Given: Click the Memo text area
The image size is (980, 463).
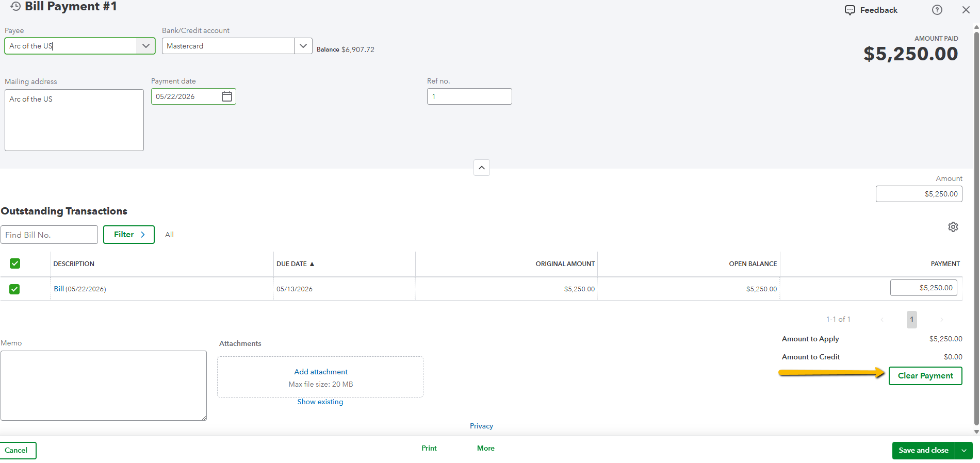Looking at the screenshot, I should tap(104, 386).
